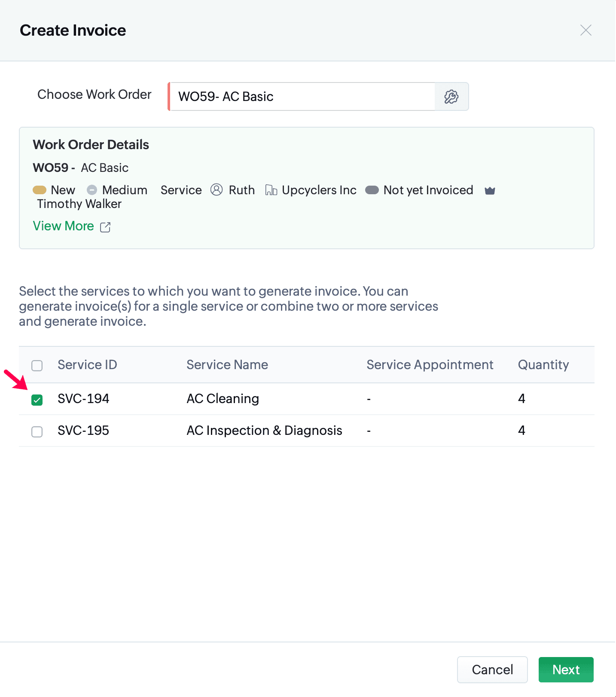Click the Quantity column header

tap(543, 365)
